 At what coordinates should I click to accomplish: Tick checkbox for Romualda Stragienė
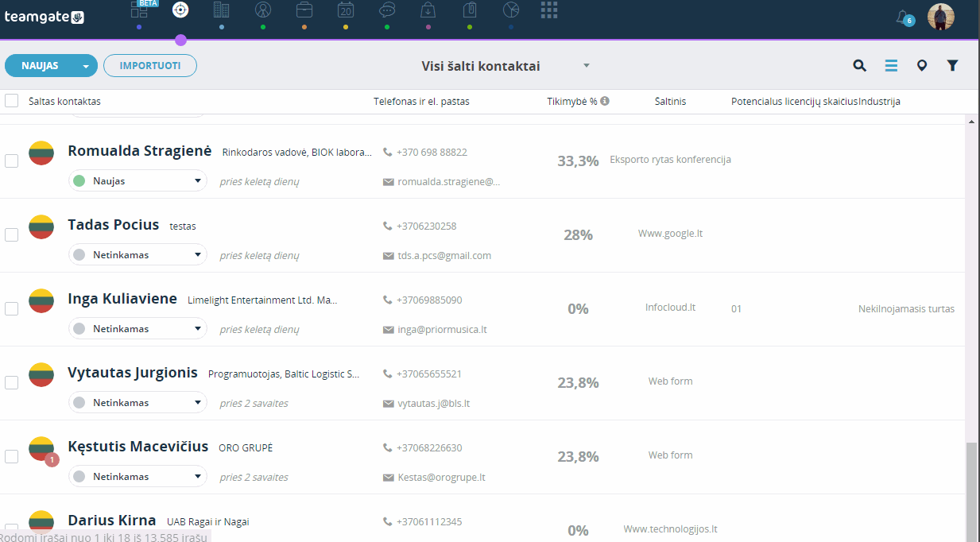tap(12, 161)
